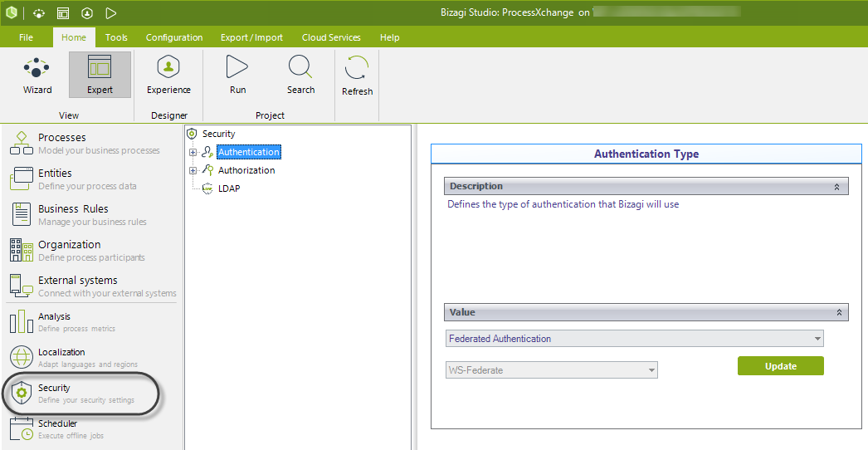Select the Expert view button
This screenshot has width=868, height=450.
coord(100,75)
